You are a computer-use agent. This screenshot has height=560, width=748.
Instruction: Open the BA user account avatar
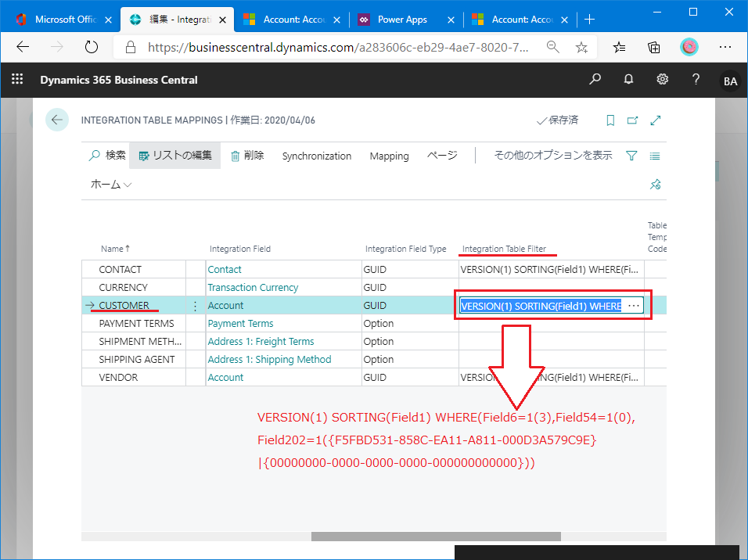click(730, 81)
